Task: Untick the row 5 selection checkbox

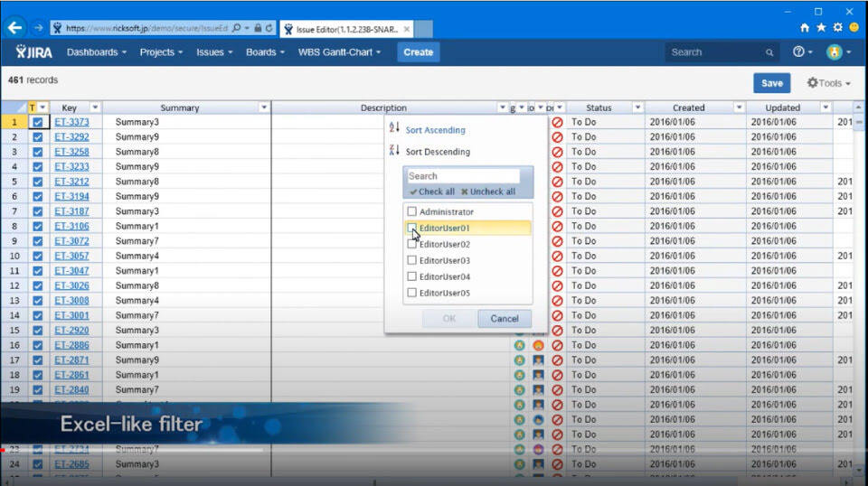Action: (38, 182)
